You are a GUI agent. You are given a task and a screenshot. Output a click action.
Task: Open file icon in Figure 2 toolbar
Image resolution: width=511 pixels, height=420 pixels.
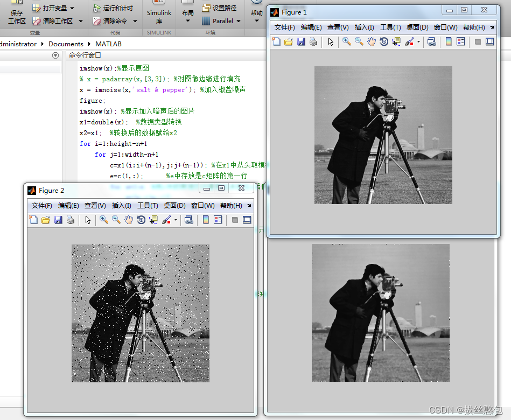(46, 220)
